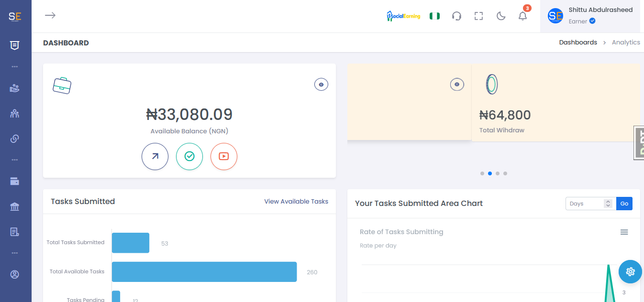The height and width of the screenshot is (302, 644).
Task: Open the chart hamburger menu
Action: tap(624, 232)
